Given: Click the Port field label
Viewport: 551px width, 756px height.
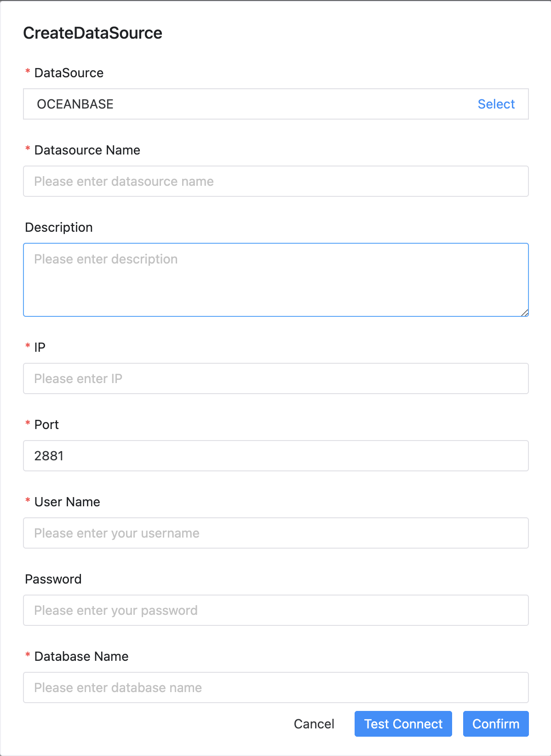Looking at the screenshot, I should (46, 425).
